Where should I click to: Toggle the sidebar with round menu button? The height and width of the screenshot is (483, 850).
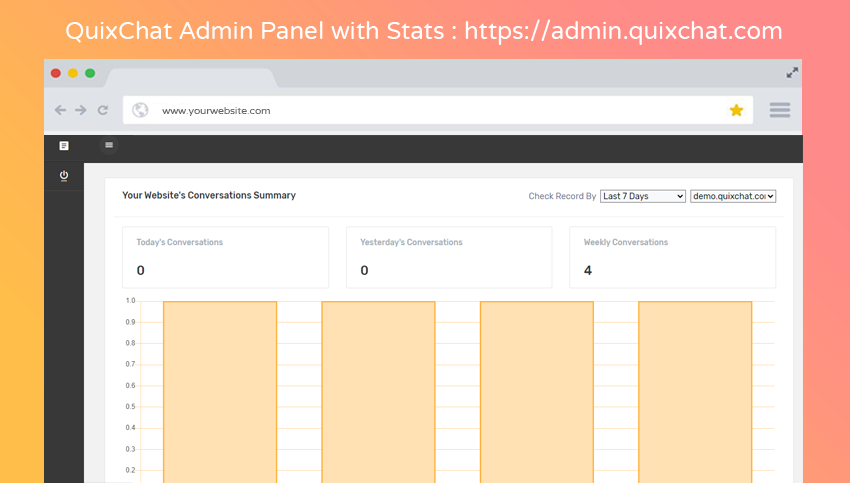click(109, 145)
